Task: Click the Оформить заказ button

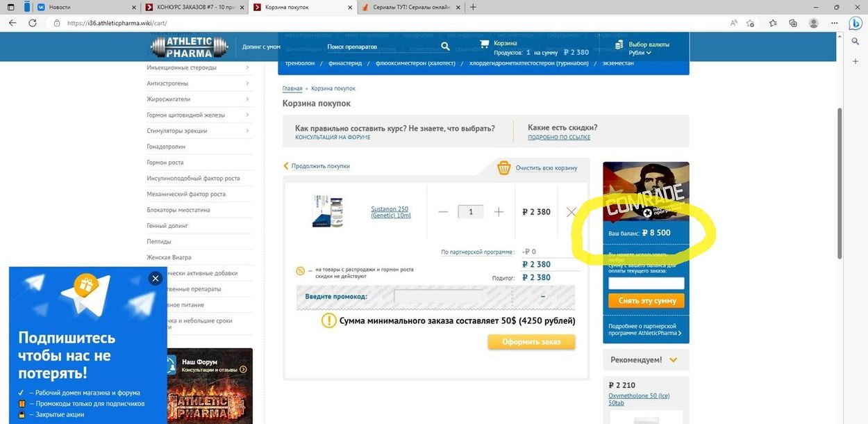Action: 532,342
